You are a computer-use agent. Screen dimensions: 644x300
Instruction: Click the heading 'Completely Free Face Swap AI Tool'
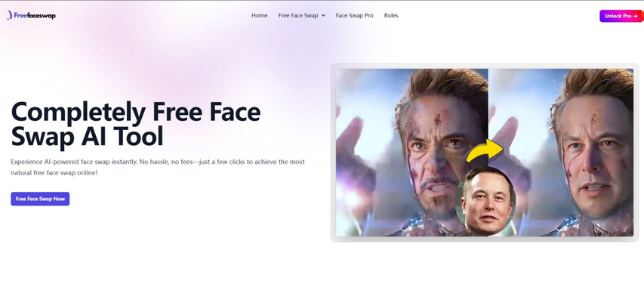pos(136,124)
